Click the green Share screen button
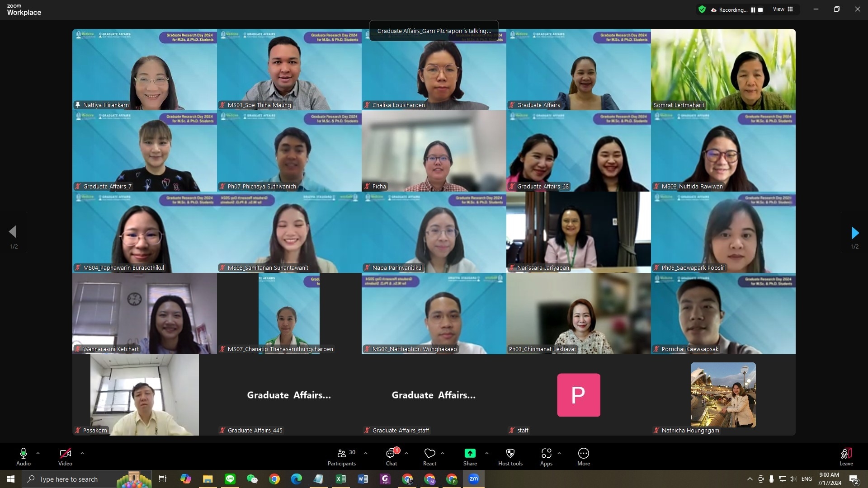 pos(470,454)
